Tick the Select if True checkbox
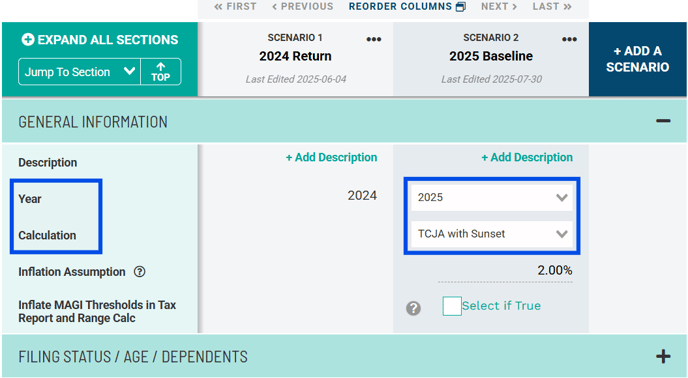The width and height of the screenshot is (688, 378). tap(452, 306)
